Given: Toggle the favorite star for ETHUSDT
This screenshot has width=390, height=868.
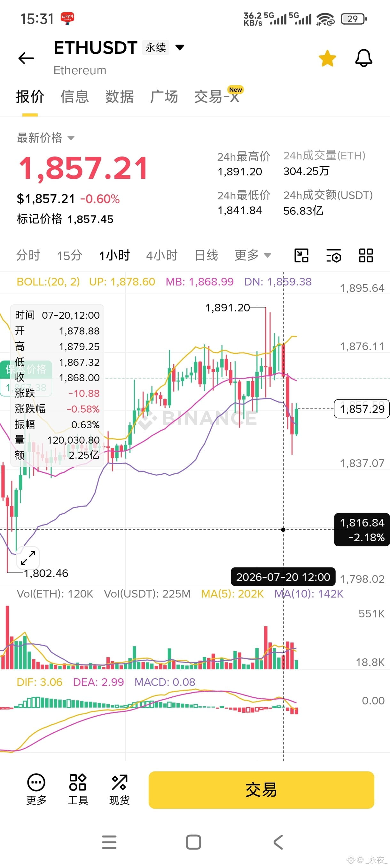Looking at the screenshot, I should point(327,58).
